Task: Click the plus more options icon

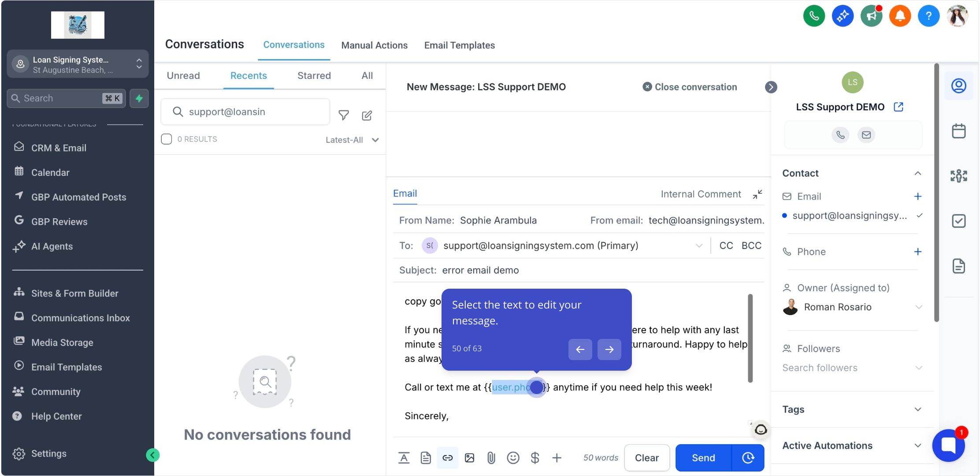Action: (x=557, y=458)
